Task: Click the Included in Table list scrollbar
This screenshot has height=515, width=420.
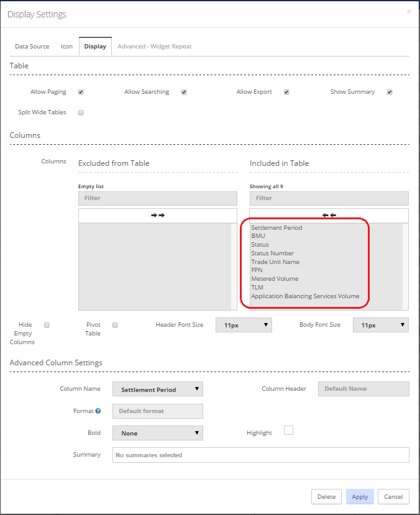Action: [406, 267]
